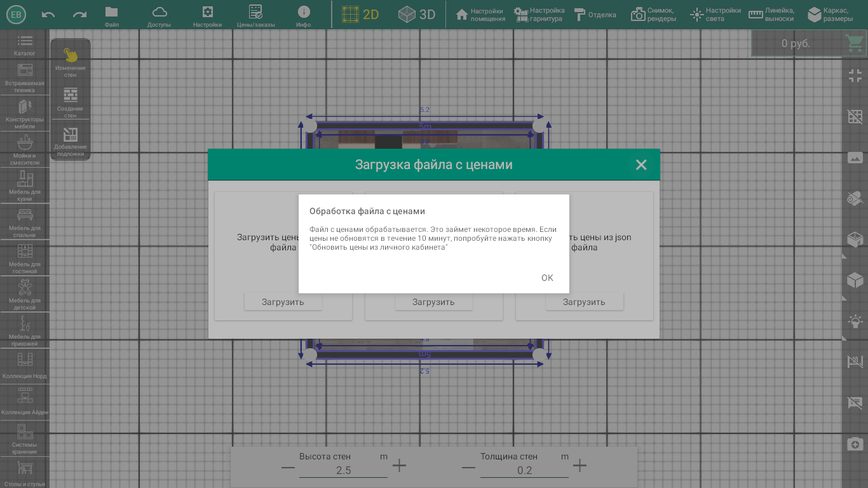Image resolution: width=868 pixels, height=488 pixels.
Task: Open Мебель для спальни category
Action: point(25,222)
